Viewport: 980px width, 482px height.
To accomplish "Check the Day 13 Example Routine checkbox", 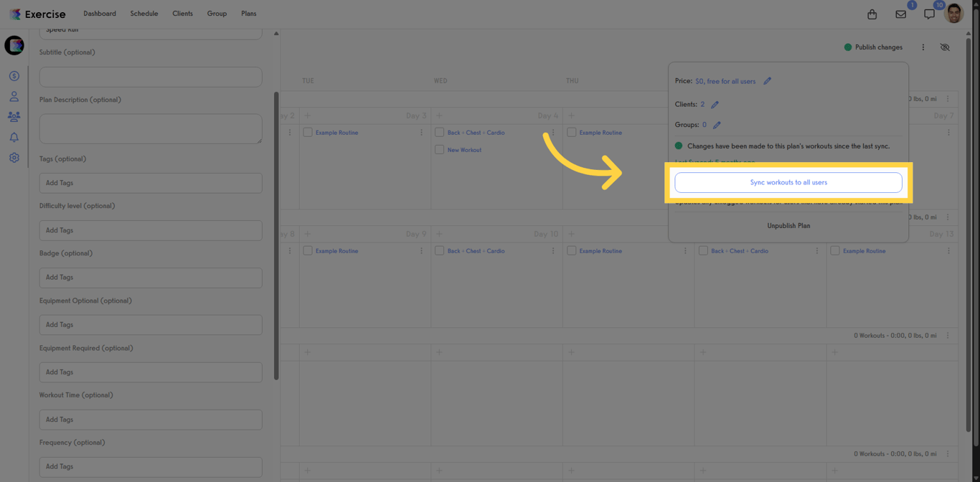I will [835, 251].
